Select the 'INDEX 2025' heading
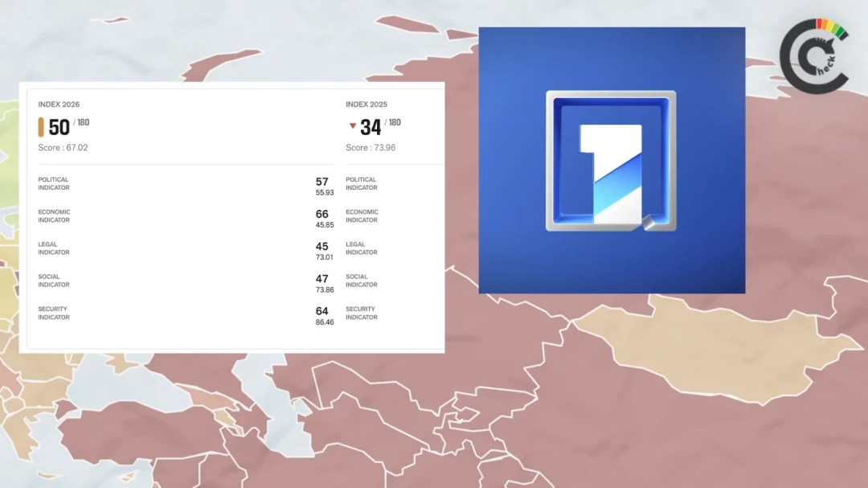Viewport: 868px width, 488px height. pyautogui.click(x=366, y=105)
